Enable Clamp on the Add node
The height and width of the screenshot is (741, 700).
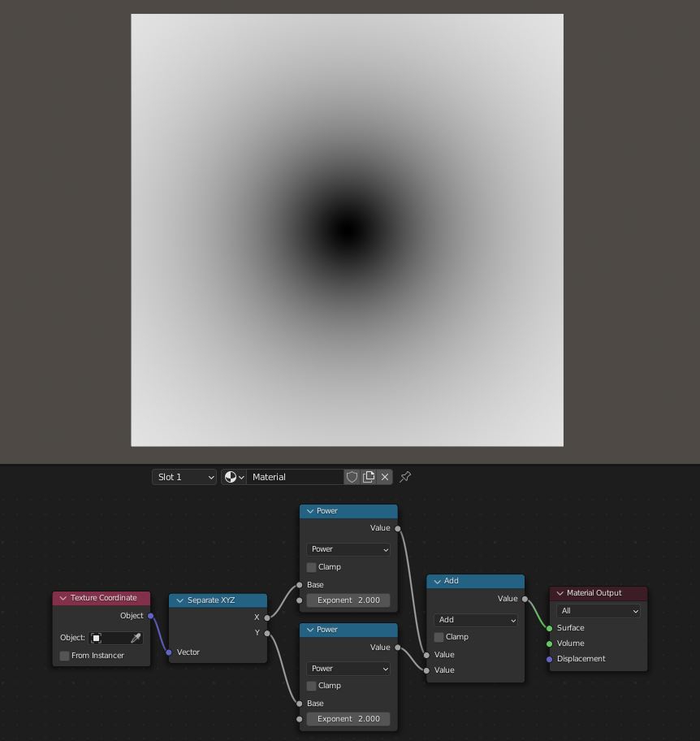tap(439, 636)
